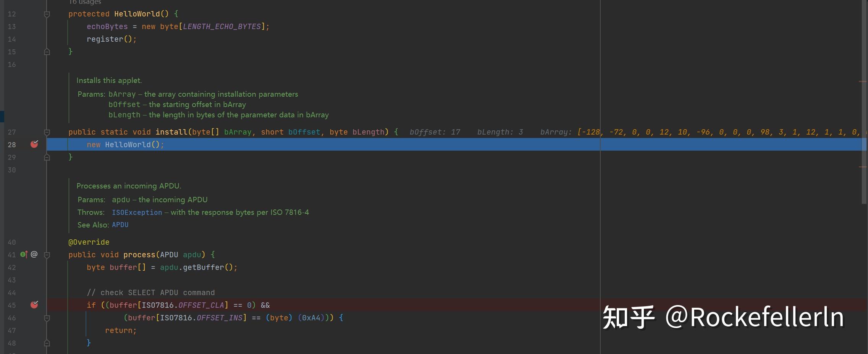Click the ISOException link in the Throws section
The width and height of the screenshot is (868, 354).
click(137, 212)
